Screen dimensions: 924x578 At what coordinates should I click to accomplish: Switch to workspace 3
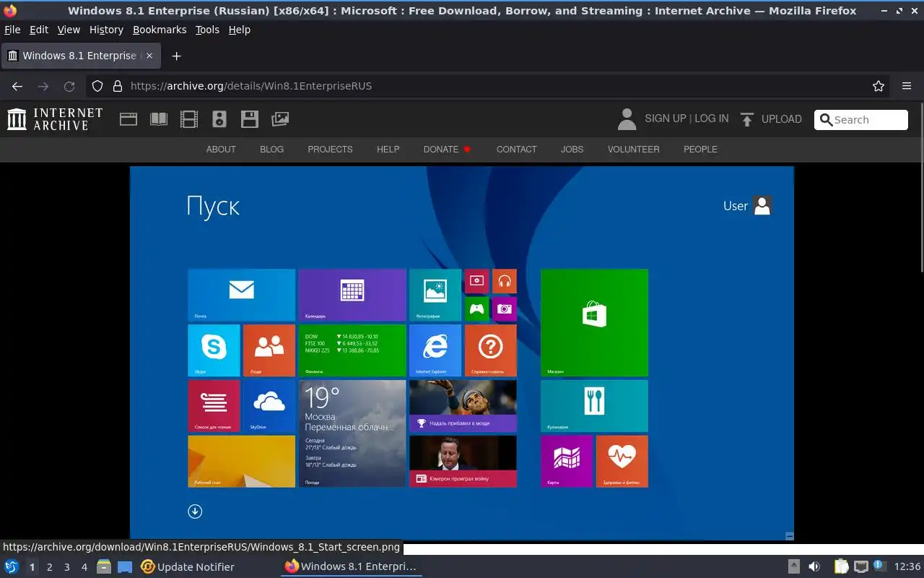(x=66, y=567)
